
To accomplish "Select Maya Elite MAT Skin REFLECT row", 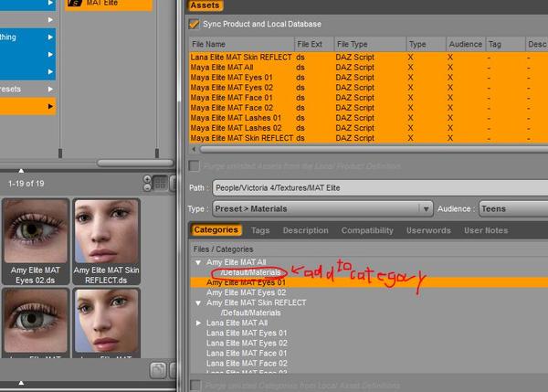I will 369,138.
